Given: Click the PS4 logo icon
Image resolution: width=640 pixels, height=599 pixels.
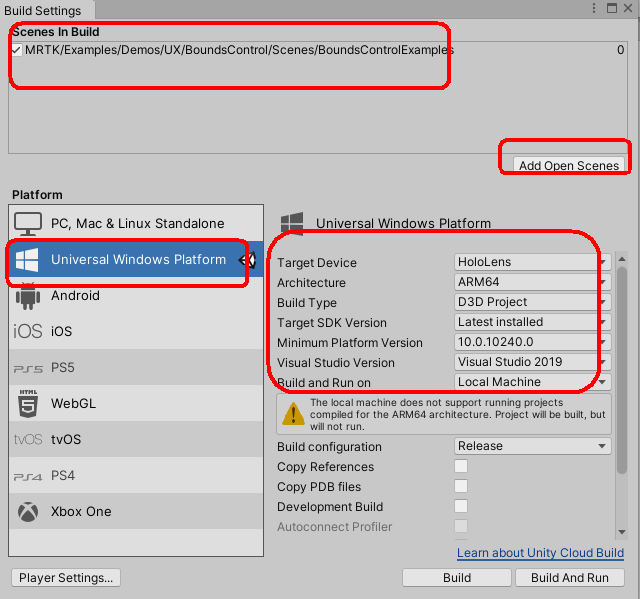Looking at the screenshot, I should tap(28, 477).
